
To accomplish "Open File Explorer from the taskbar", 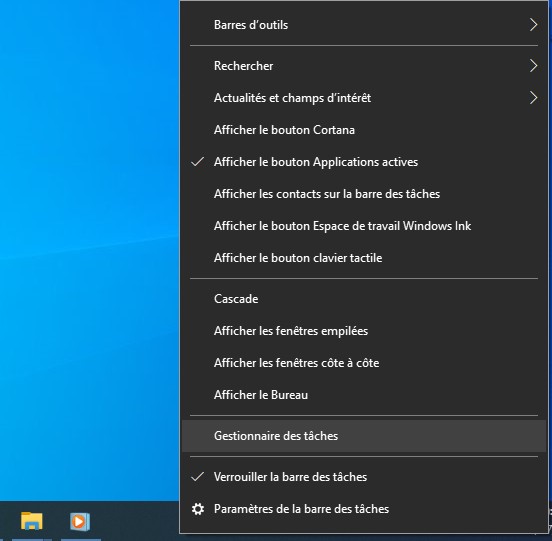I will click(32, 521).
